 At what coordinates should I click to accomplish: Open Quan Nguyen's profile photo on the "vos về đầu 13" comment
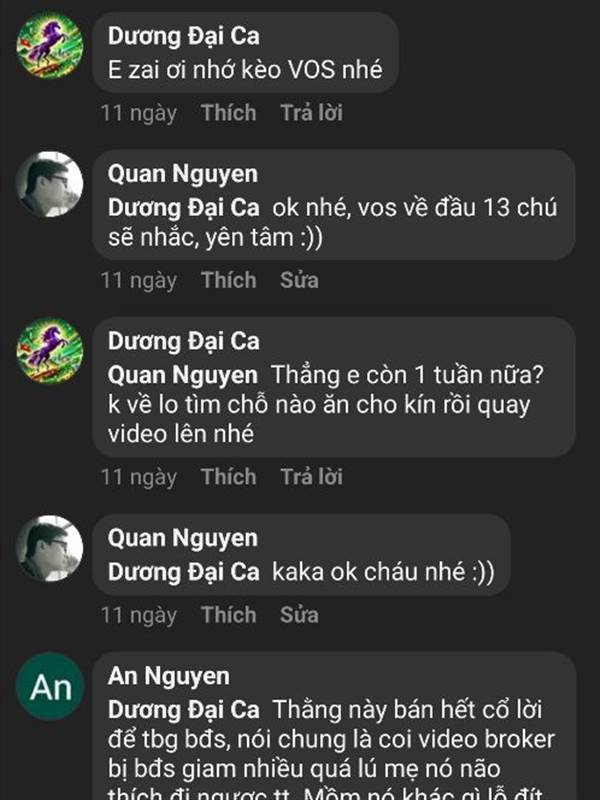50,184
